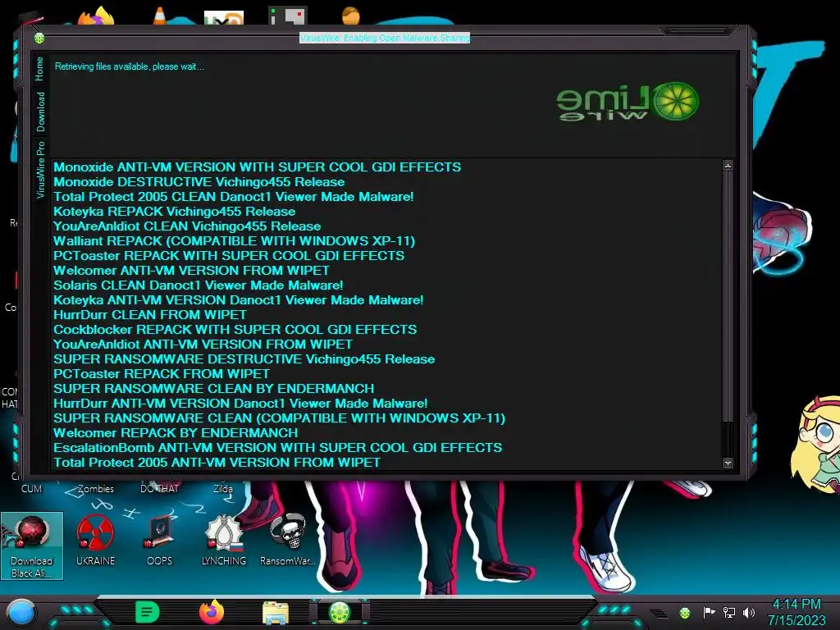Select Walliant REPACK Windows XP-11 entry
The image size is (840, 630).
tap(234, 241)
